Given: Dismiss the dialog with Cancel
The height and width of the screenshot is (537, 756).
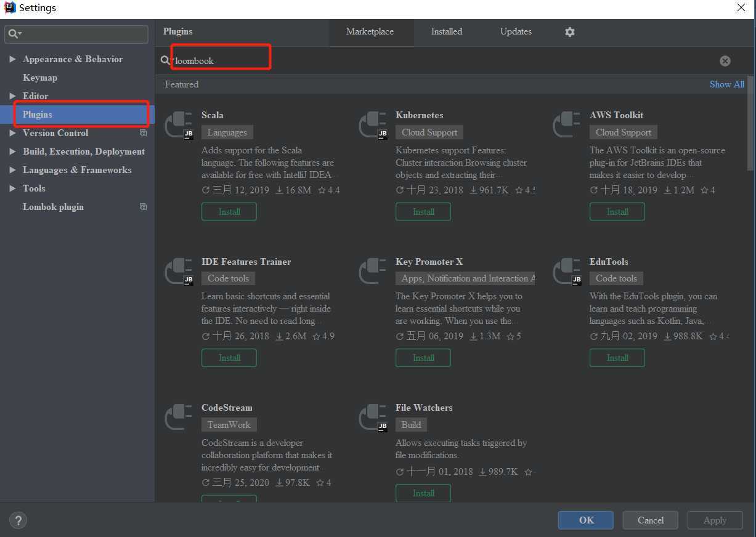Looking at the screenshot, I should (651, 520).
